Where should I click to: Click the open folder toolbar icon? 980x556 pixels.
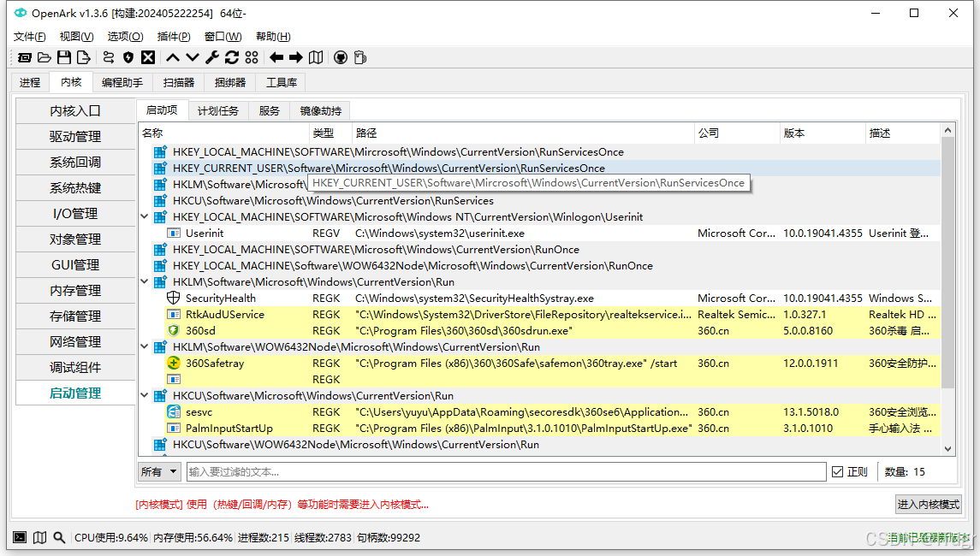(45, 57)
